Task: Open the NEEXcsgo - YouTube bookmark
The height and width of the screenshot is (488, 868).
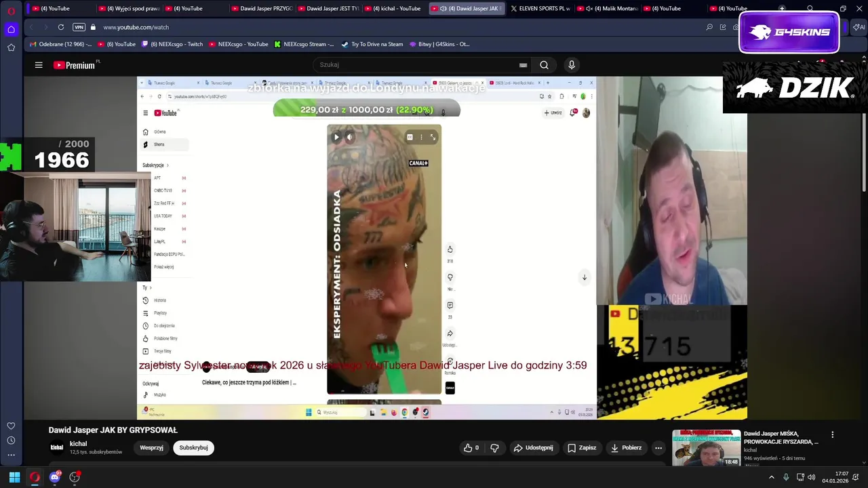Action: tap(238, 44)
